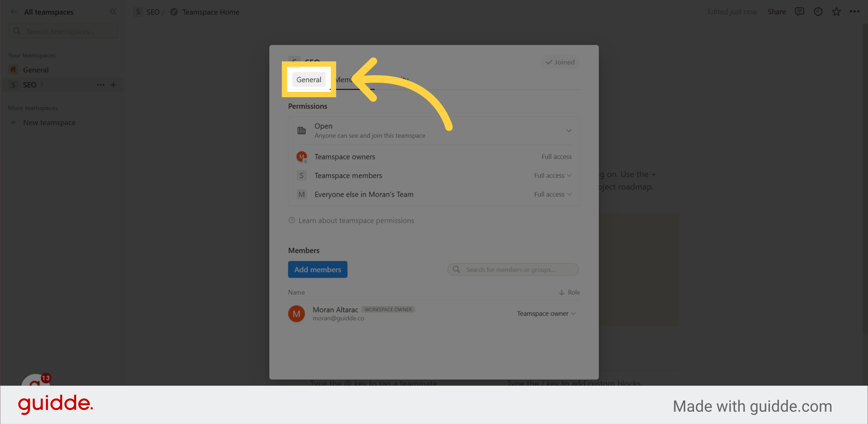Toggle the Joined membership button
The height and width of the screenshot is (424, 868).
(x=560, y=62)
